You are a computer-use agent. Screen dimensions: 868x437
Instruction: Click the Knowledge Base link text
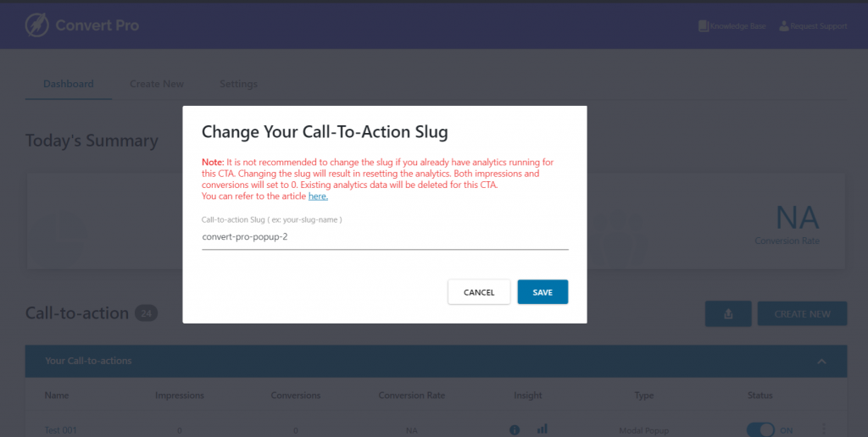(x=738, y=26)
